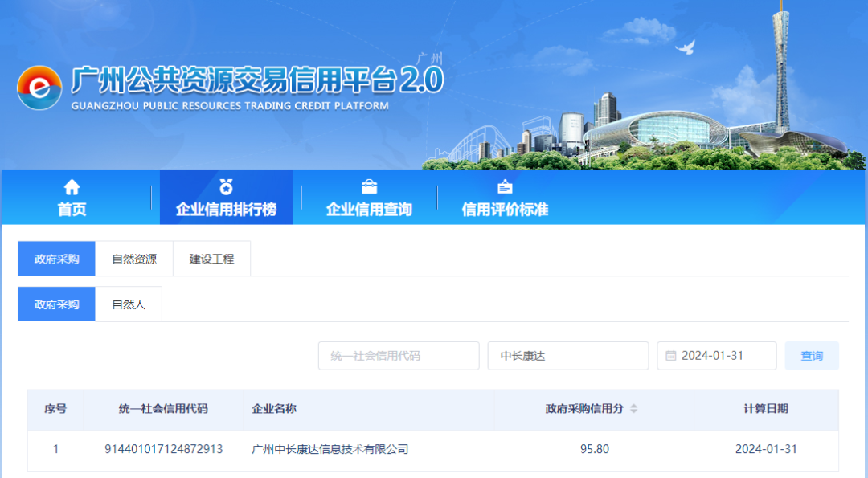The width and height of the screenshot is (868, 478).
Task: Focus the 统一社会信用代码 search input
Action: coord(399,356)
